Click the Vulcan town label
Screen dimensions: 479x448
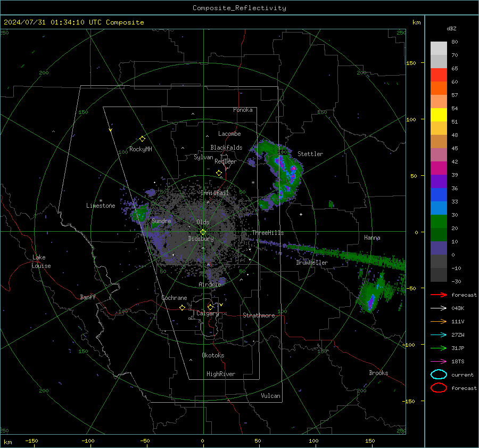click(270, 396)
